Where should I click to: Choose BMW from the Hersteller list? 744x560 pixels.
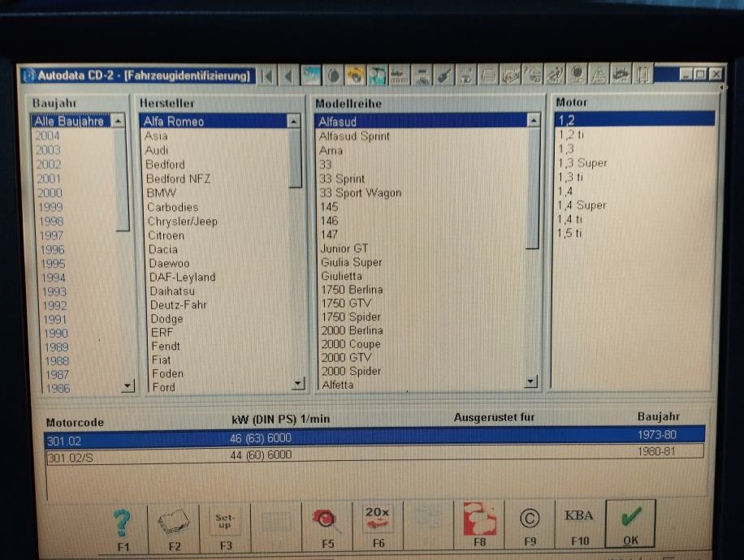pos(162,193)
